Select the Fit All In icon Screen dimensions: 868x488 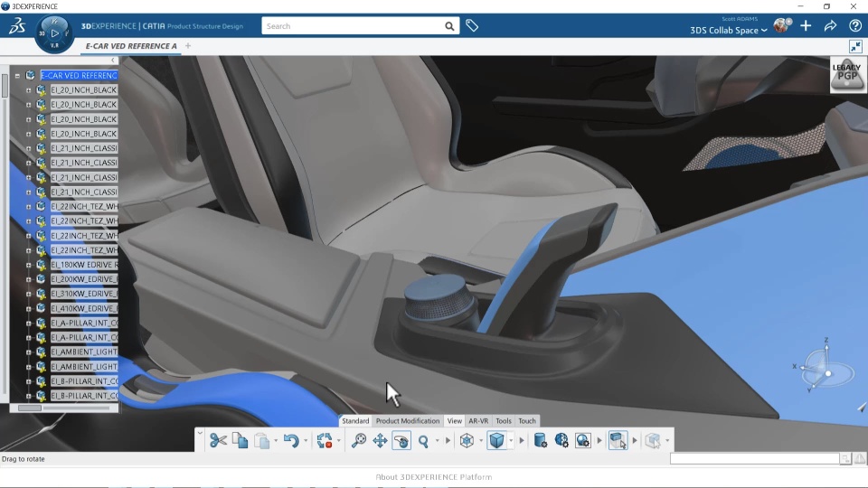click(359, 440)
